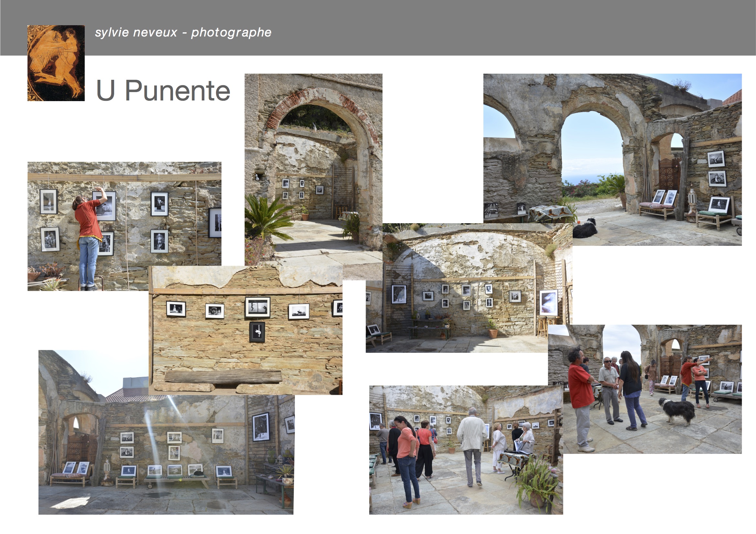
Task: Click the standing black-and-white dog in courtyard
Action: pyautogui.click(x=678, y=410)
